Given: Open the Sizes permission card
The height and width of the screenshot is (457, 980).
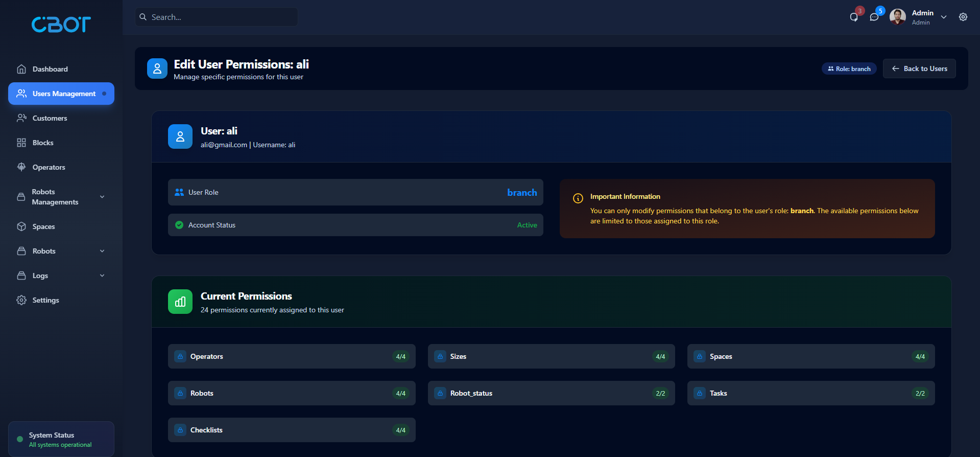Looking at the screenshot, I should tap(552, 356).
